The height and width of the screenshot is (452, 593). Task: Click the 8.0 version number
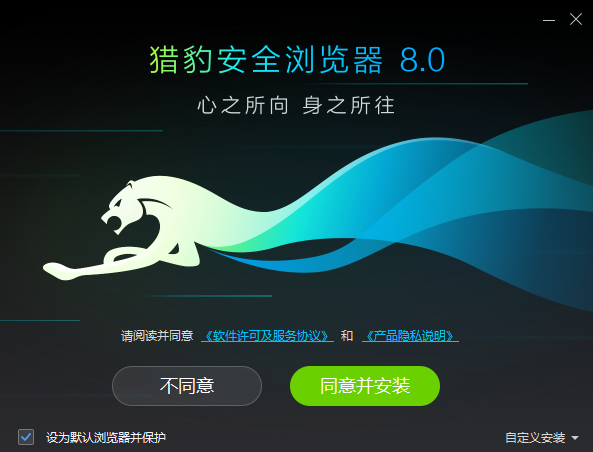point(422,60)
